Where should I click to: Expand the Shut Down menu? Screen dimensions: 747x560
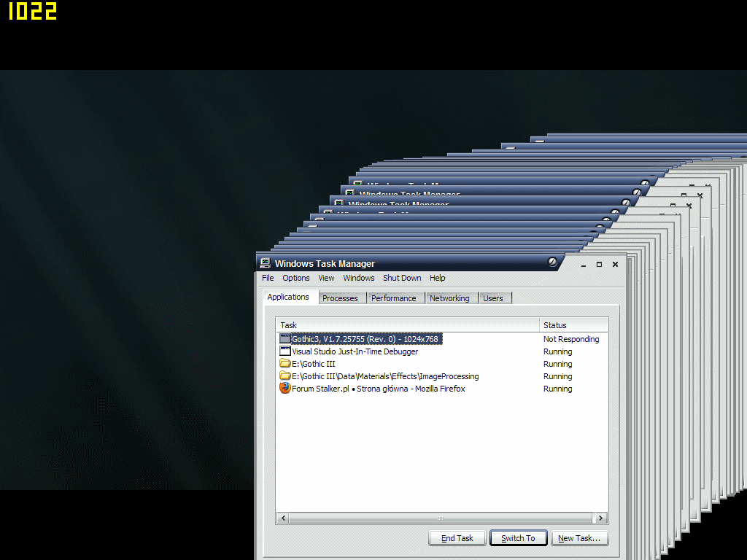point(402,278)
